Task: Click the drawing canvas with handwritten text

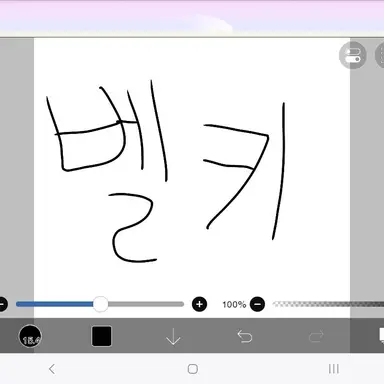Action: pyautogui.click(x=192, y=177)
